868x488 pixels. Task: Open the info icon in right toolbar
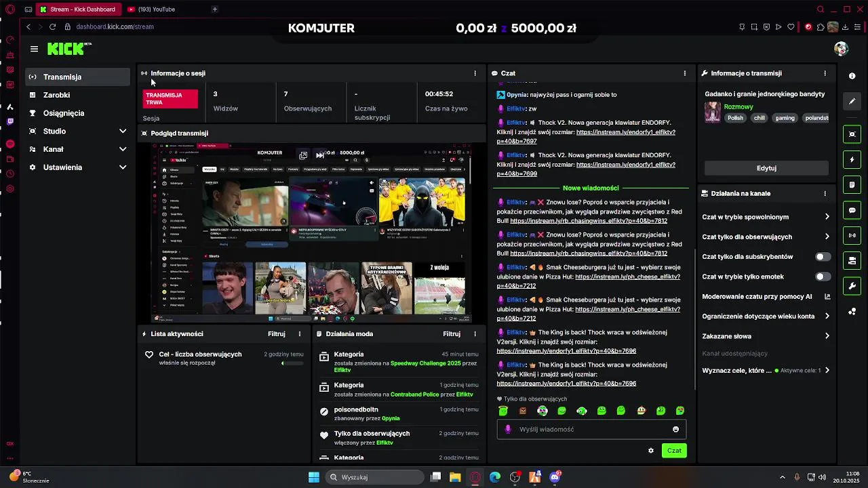[x=852, y=76]
